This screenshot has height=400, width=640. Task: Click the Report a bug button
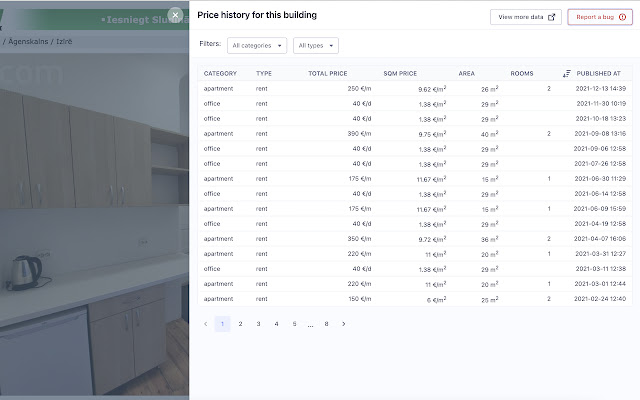click(x=600, y=17)
